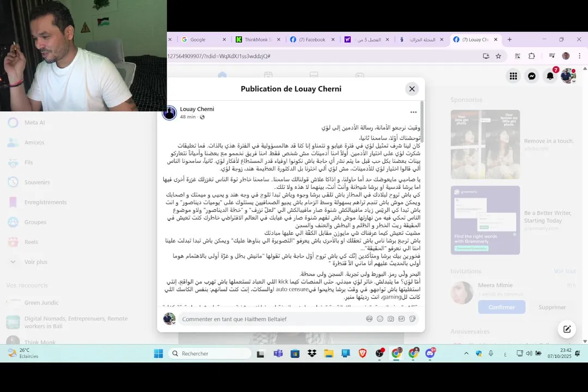Open Microsoft Teams from the taskbar

278,353
